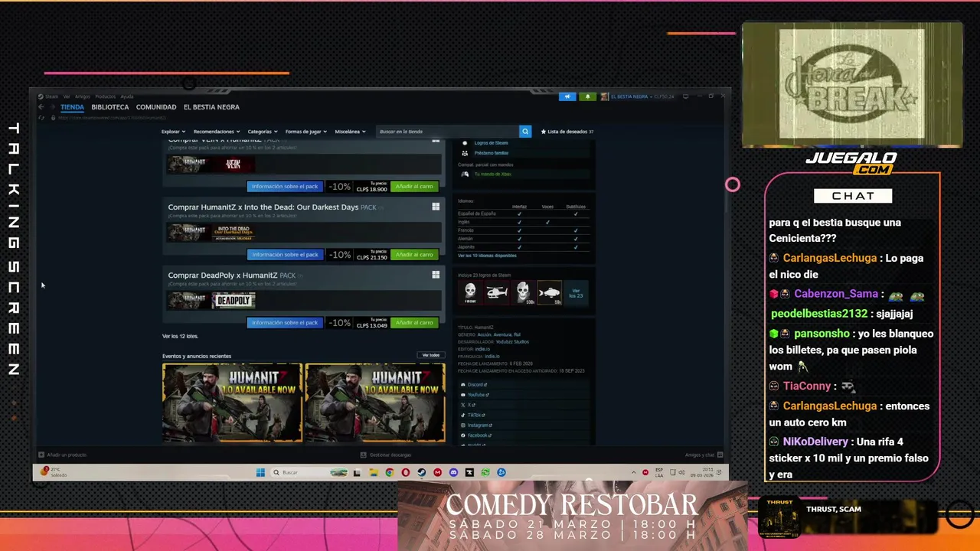Open the Steam menu in menu bar
Image resolution: width=980 pixels, height=551 pixels.
[51, 96]
